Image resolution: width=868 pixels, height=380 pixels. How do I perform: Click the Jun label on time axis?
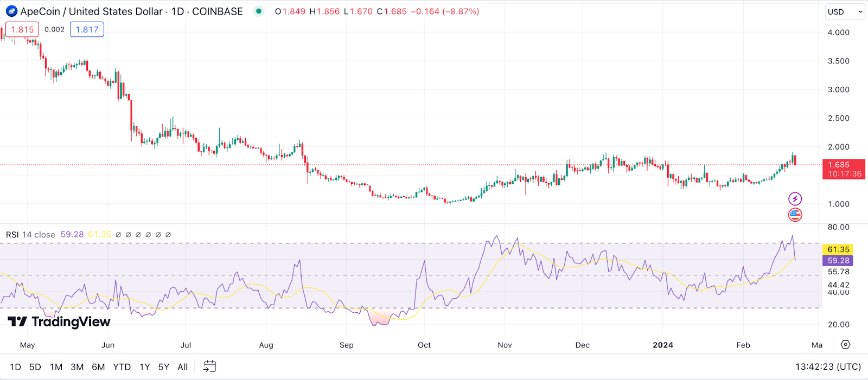pyautogui.click(x=108, y=345)
